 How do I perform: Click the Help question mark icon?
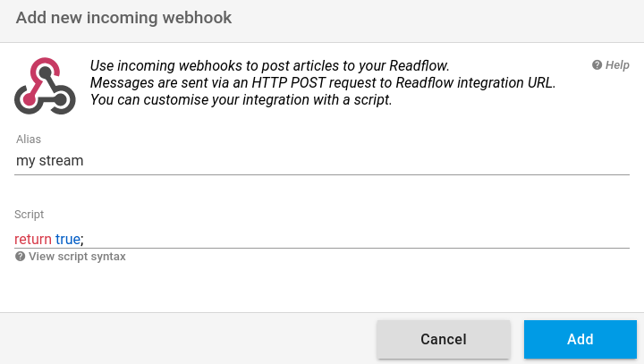[x=597, y=65]
